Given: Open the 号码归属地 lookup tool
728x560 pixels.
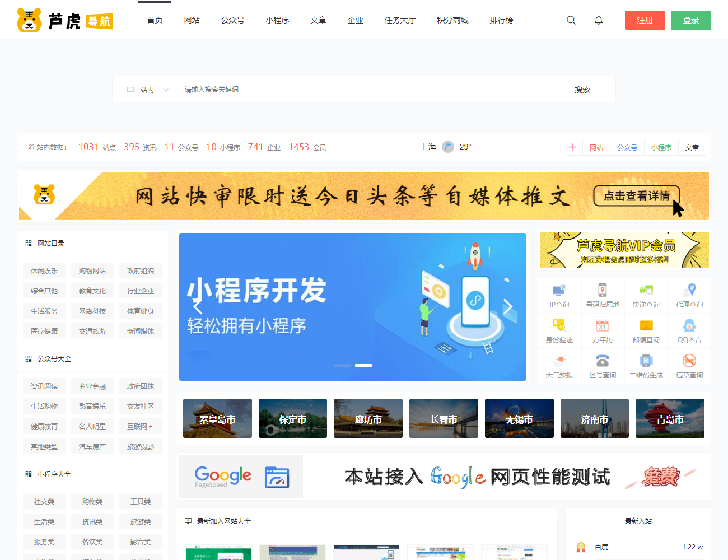Looking at the screenshot, I should (603, 296).
